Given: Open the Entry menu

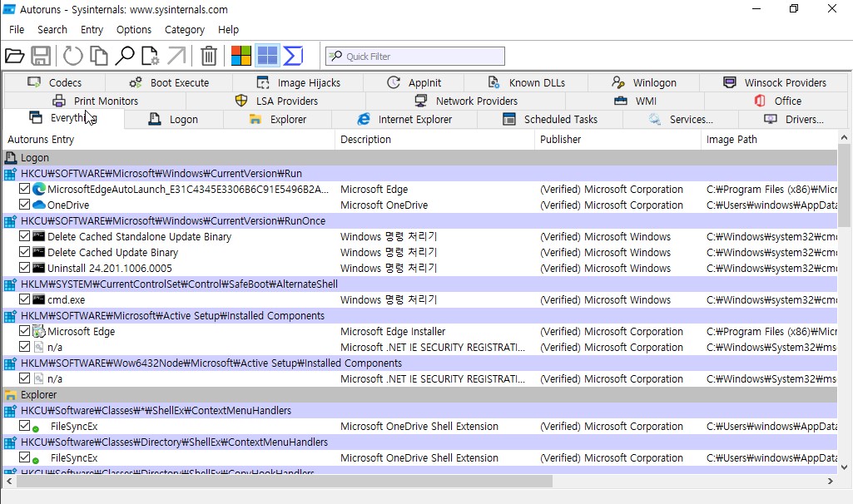Looking at the screenshot, I should tap(92, 30).
